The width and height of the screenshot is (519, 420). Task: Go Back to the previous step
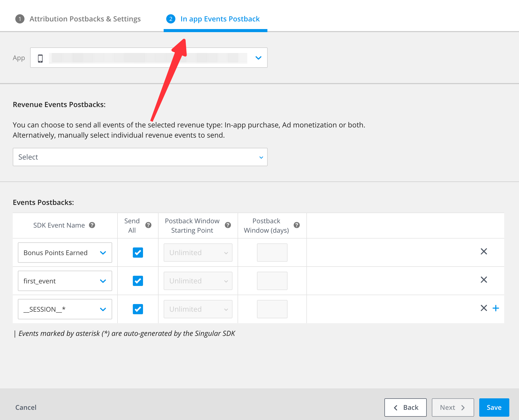[406, 408]
